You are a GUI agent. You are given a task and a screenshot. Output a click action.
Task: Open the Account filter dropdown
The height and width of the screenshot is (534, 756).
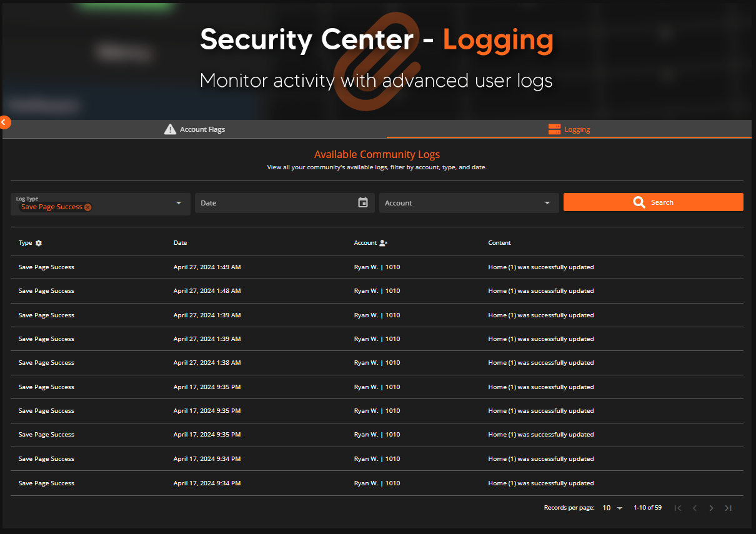[547, 203]
